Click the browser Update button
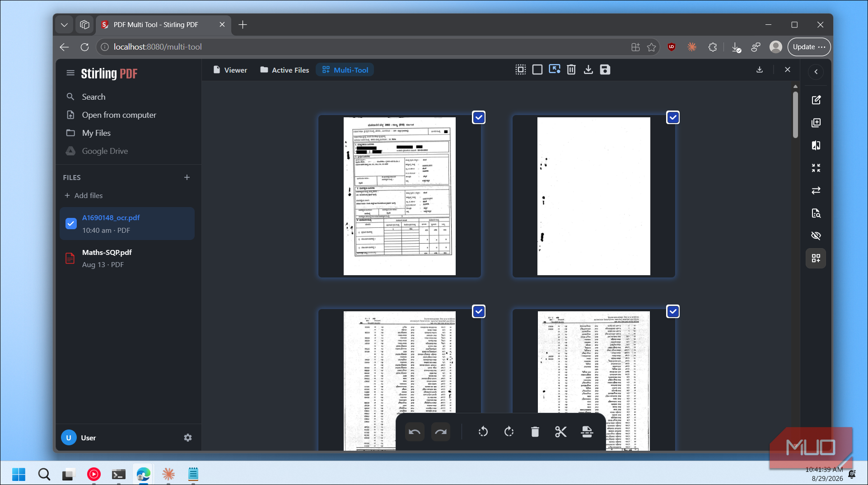The width and height of the screenshot is (868, 485). click(x=809, y=47)
